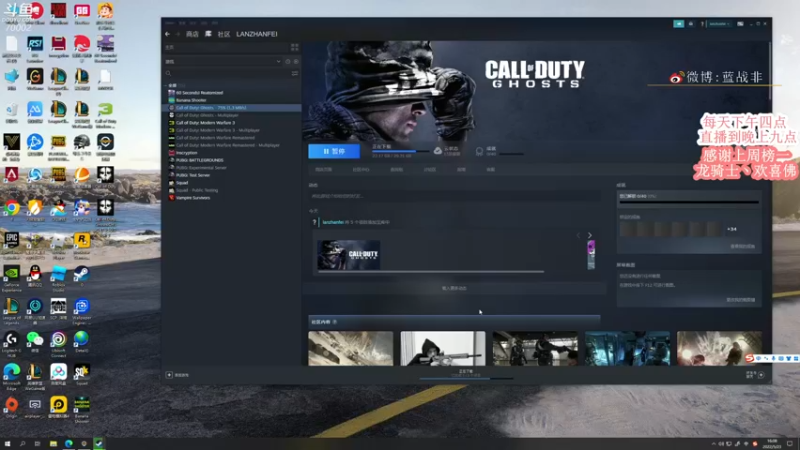
Task: Open the LANZHANFEI profile tab
Action: (257, 34)
